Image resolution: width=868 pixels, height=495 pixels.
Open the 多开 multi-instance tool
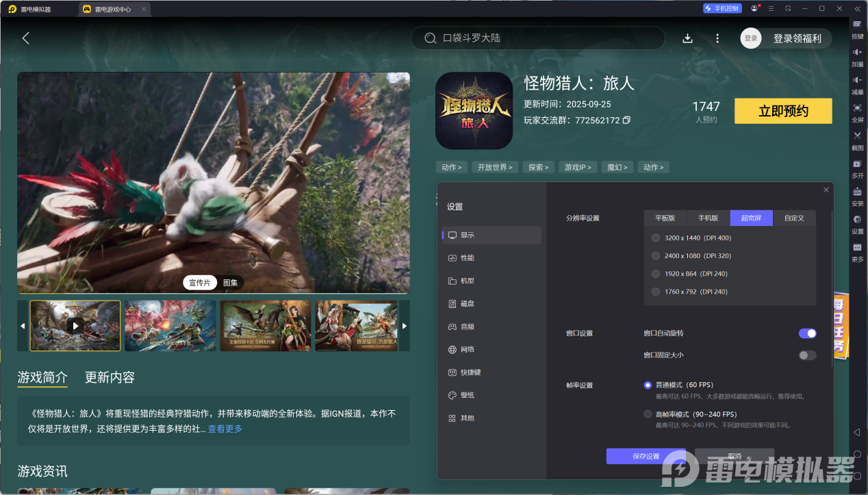click(857, 169)
